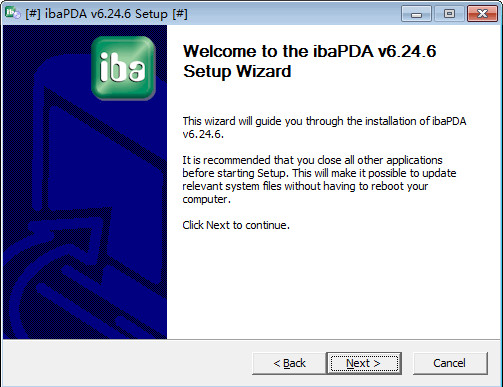This screenshot has width=503, height=387.
Task: Click the 'This wizard will guide you' paragraph
Action: (x=324, y=127)
